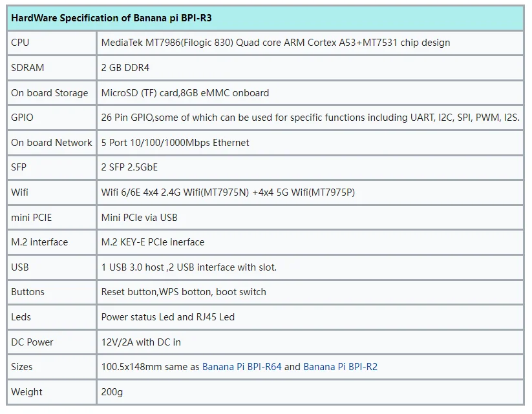
Task: Click the Reset button, WPS button description
Action: click(x=184, y=292)
